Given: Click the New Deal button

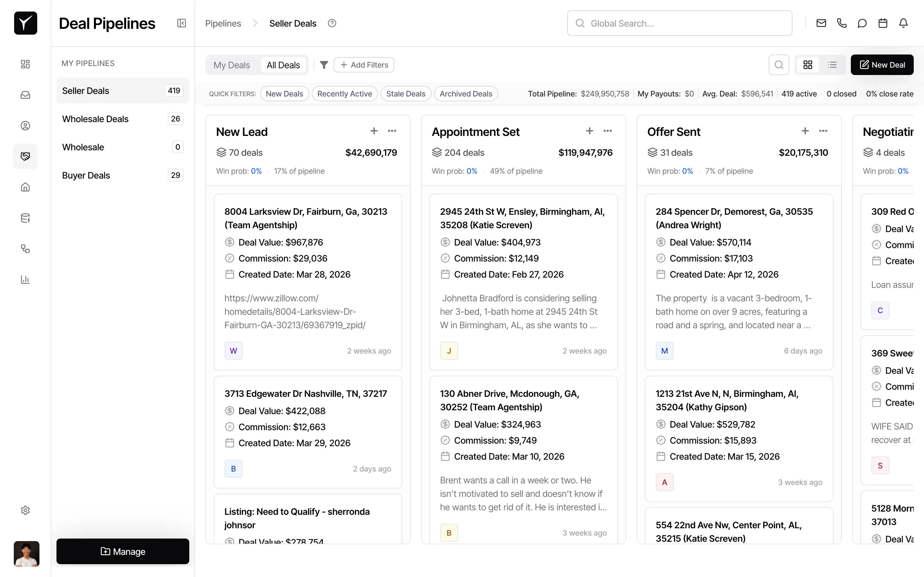Looking at the screenshot, I should (x=882, y=64).
